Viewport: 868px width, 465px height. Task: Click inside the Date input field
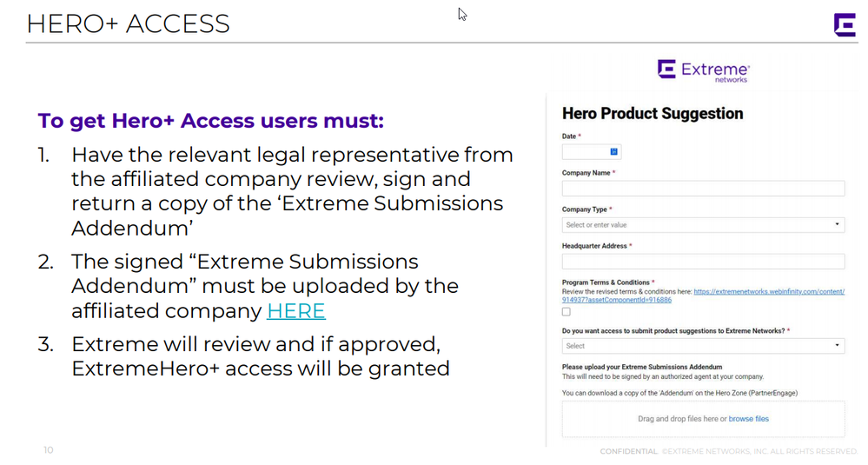pyautogui.click(x=585, y=152)
